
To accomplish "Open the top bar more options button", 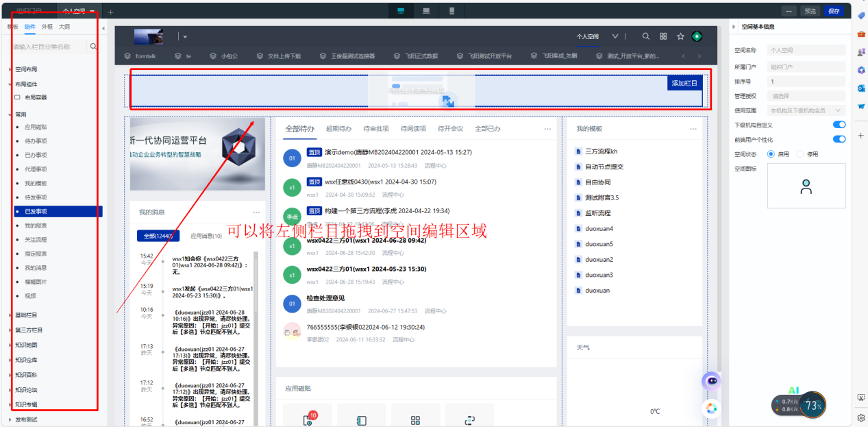I will pos(789,11).
